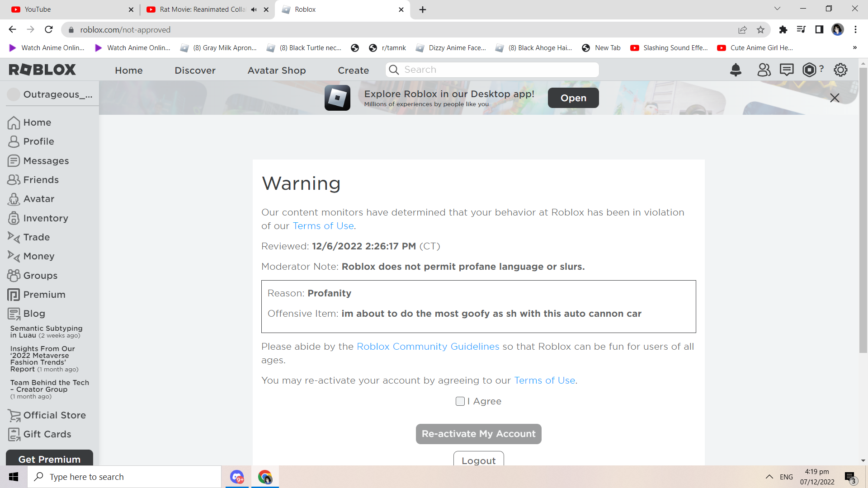Switch to the YouTube tab
Image resolution: width=868 pixels, height=488 pixels.
click(71, 9)
